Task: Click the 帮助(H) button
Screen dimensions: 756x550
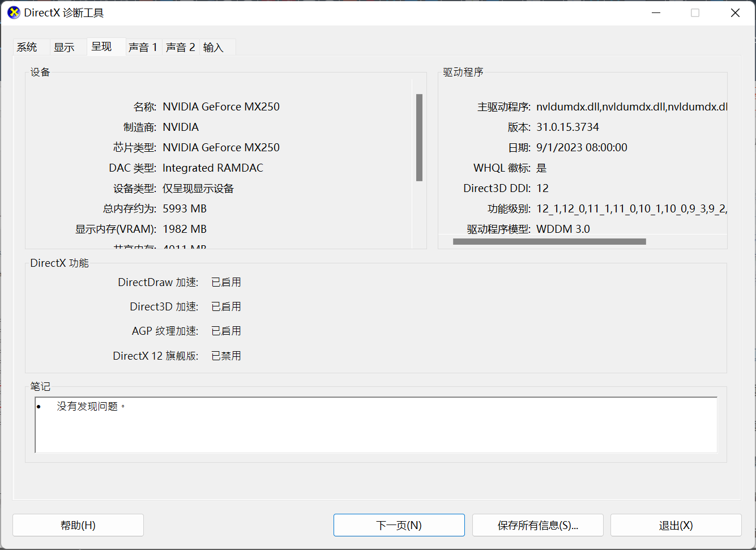Action: click(78, 525)
